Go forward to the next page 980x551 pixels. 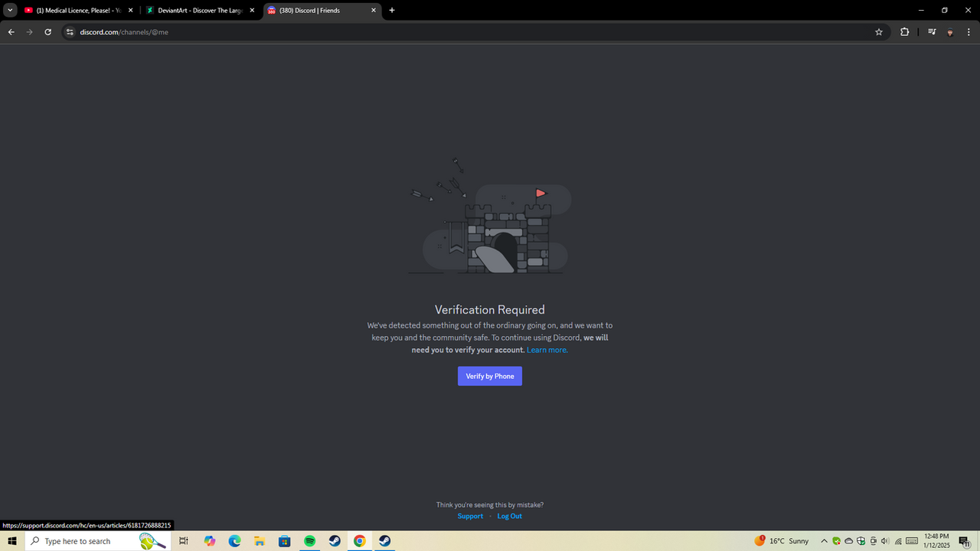pyautogui.click(x=29, y=32)
